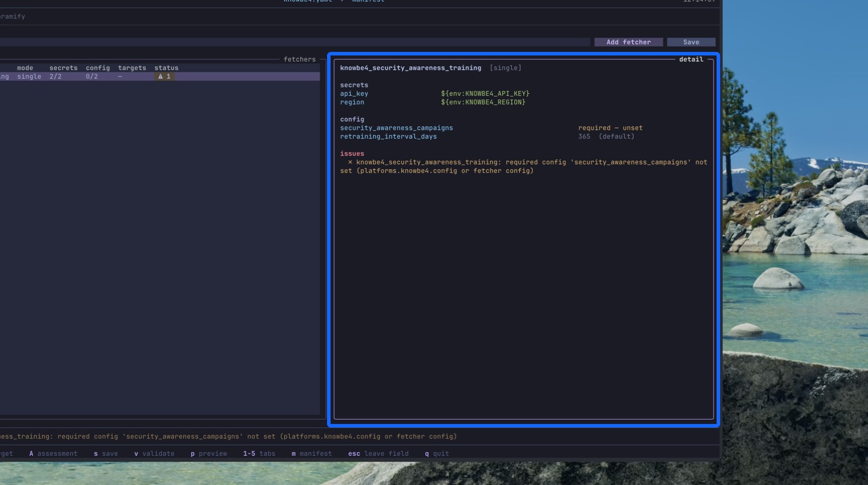Click the 'issues' section heading
Image resolution: width=868 pixels, height=485 pixels.
coord(352,154)
